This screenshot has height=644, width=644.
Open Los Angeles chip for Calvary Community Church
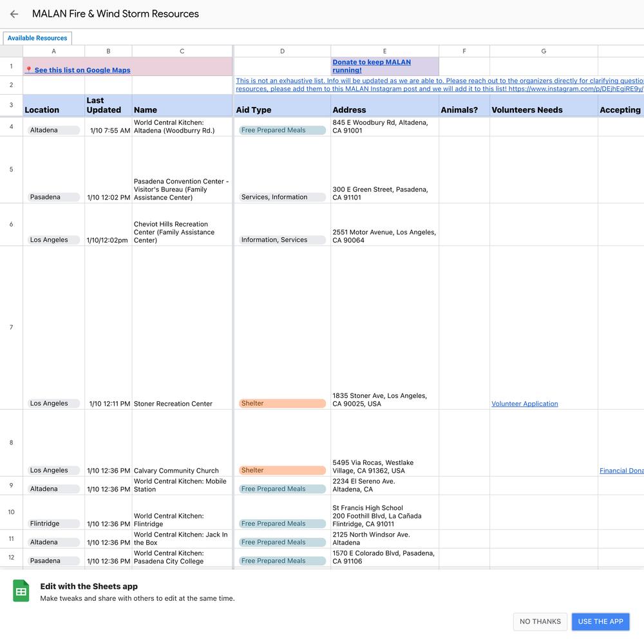pos(53,470)
